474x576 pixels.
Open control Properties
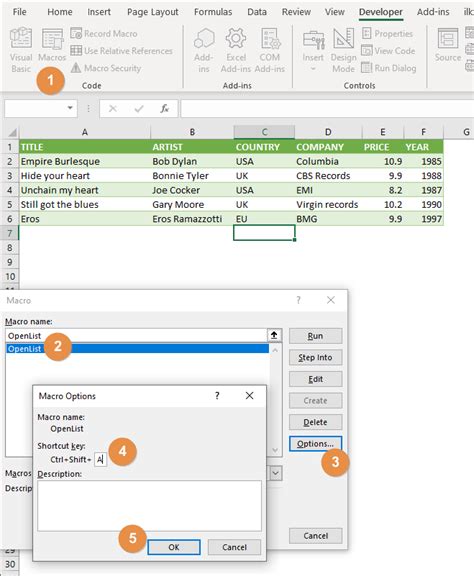(387, 33)
